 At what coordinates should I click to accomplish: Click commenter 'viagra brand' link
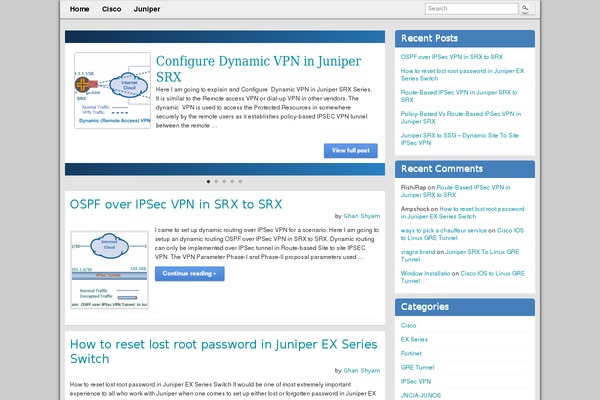click(x=418, y=252)
